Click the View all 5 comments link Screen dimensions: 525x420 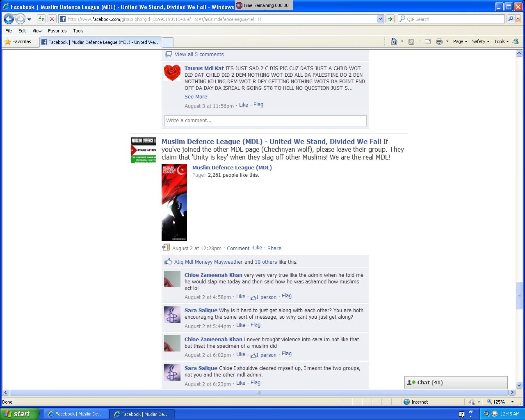pyautogui.click(x=199, y=54)
